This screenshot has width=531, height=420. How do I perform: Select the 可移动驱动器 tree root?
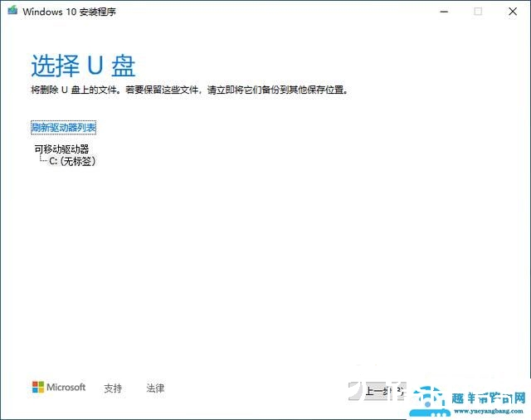click(61, 149)
